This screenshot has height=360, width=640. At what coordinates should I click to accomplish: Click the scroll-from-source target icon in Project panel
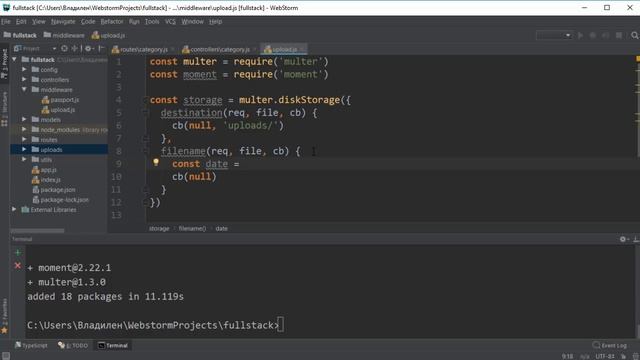[x=64, y=49]
